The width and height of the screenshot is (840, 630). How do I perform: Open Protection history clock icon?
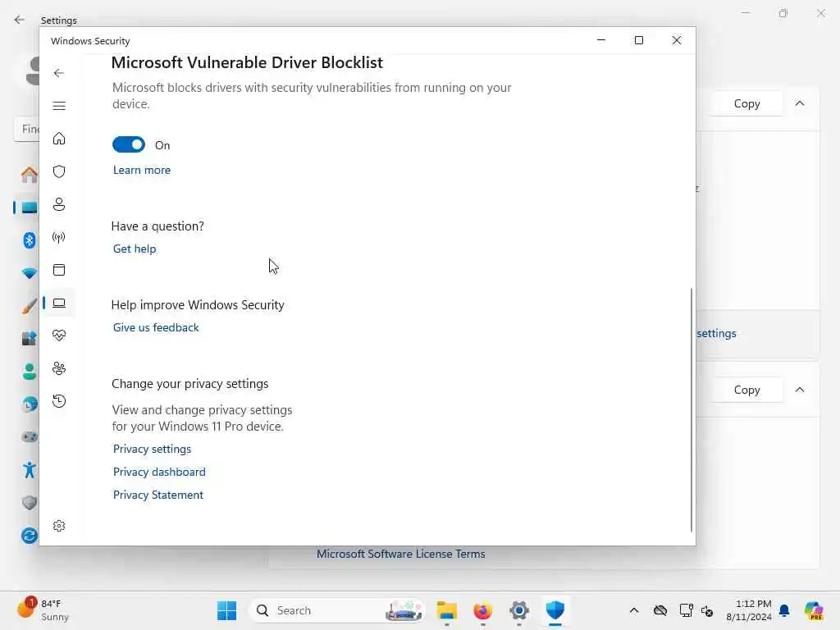pyautogui.click(x=59, y=400)
